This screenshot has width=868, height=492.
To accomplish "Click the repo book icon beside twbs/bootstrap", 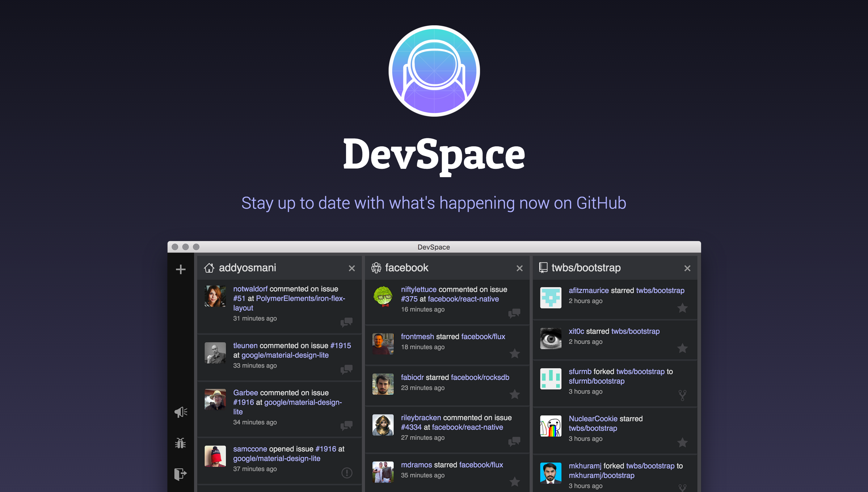I will [x=543, y=268].
